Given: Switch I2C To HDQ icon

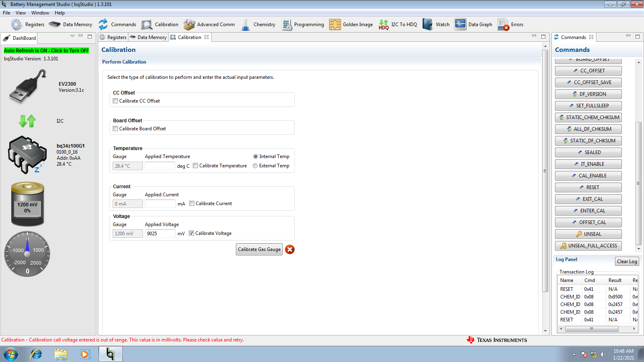Looking at the screenshot, I should click(x=384, y=25).
